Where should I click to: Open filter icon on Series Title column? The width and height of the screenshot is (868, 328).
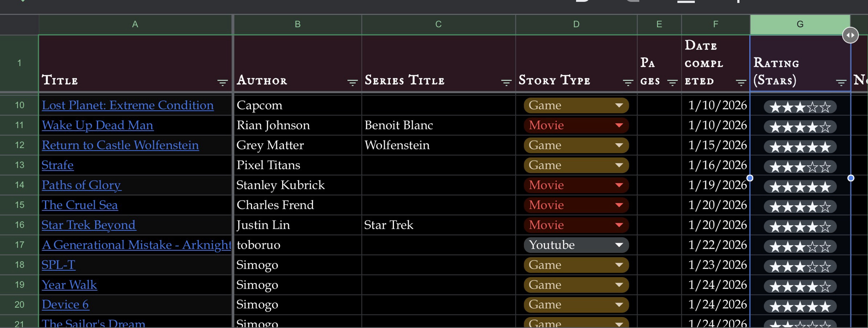point(506,82)
